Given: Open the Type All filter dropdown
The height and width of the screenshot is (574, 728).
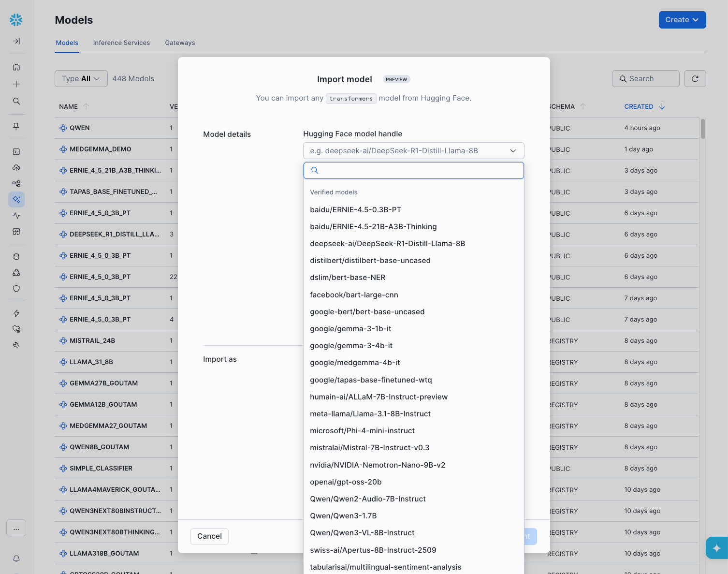Looking at the screenshot, I should 80,78.
